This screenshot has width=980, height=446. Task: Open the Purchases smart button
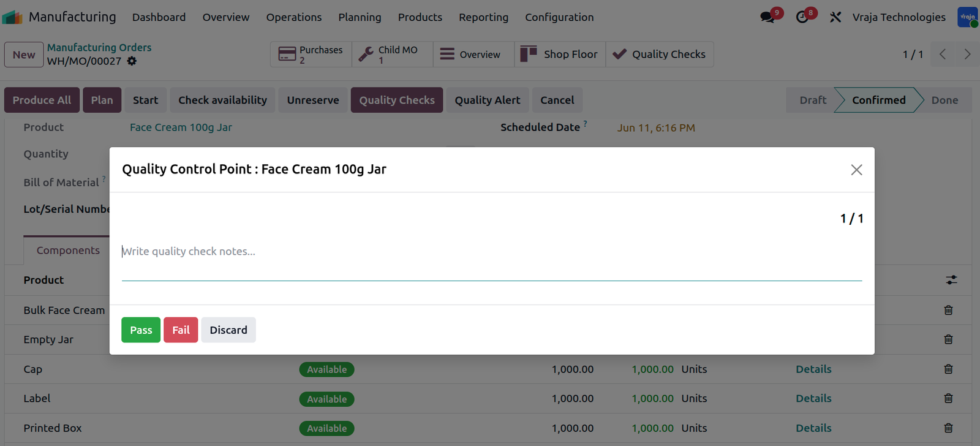pyautogui.click(x=311, y=55)
